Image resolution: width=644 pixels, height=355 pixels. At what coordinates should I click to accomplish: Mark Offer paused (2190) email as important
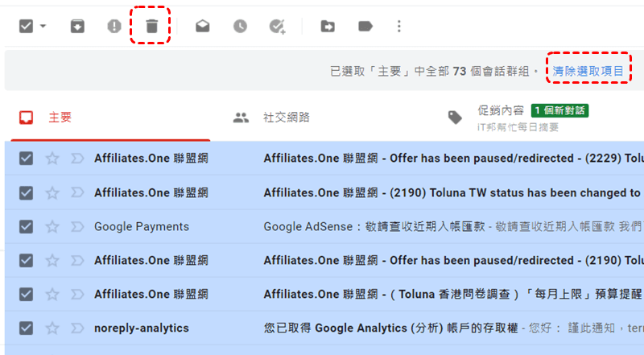click(77, 260)
